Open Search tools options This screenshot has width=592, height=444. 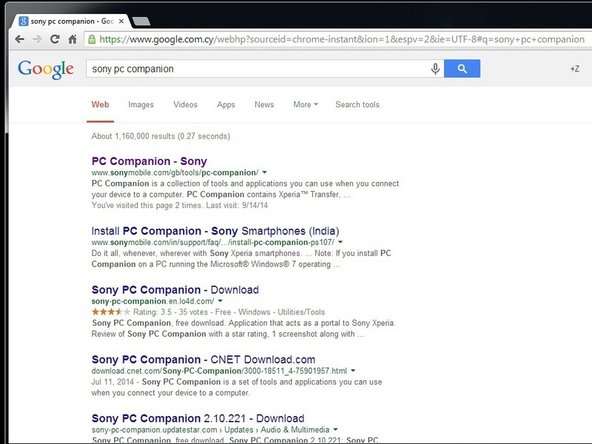click(x=357, y=105)
